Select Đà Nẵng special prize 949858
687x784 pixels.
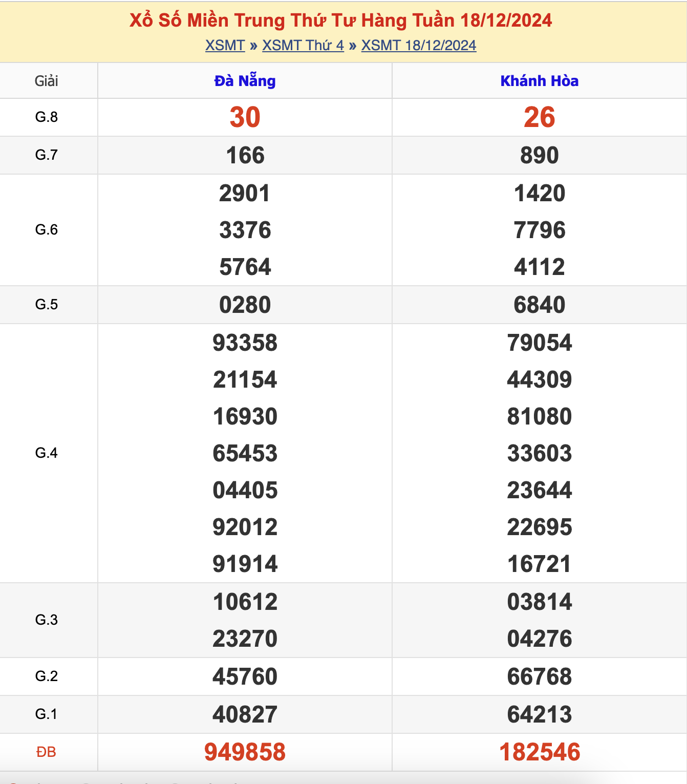pyautogui.click(x=245, y=752)
